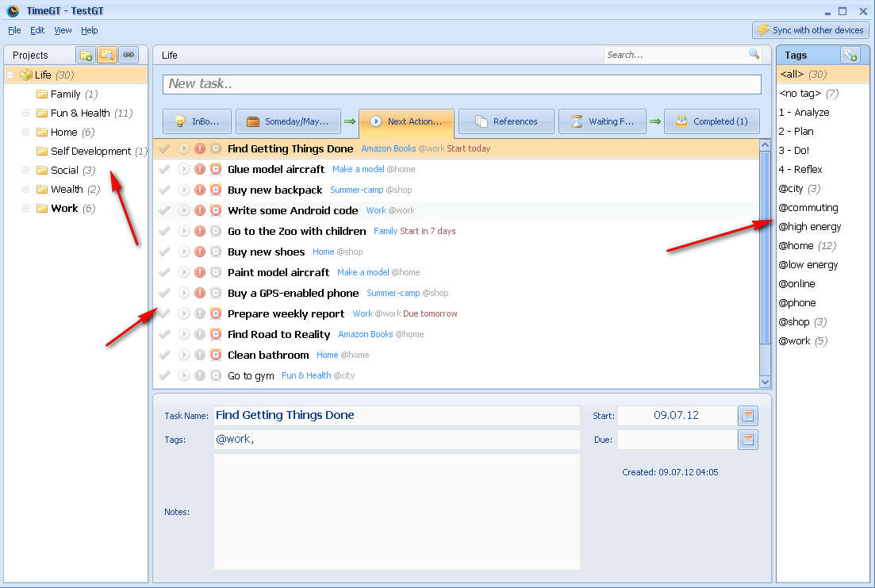Viewport: 875px width, 588px height.
Task: Click the add new tag icon
Action: pyautogui.click(x=850, y=55)
